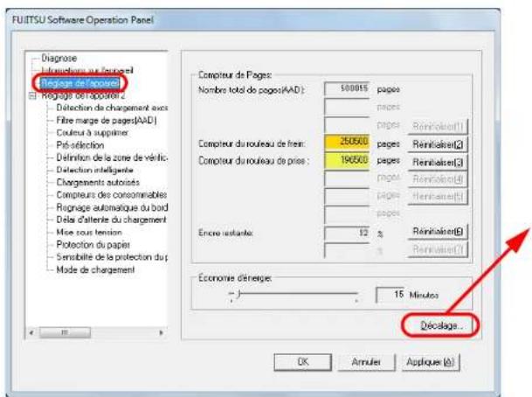Open the Décalage dialog
Image resolution: width=532 pixels, height=397 pixels.
tap(441, 325)
